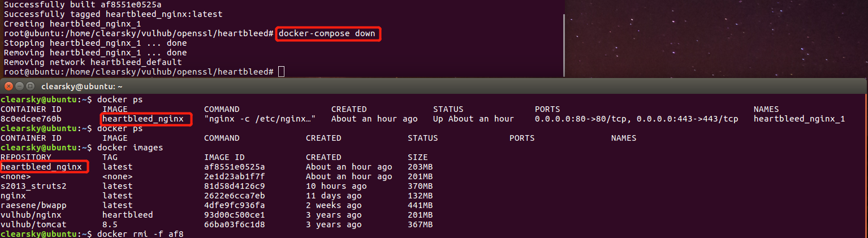Click the nginx repository entry in images list

pyautogui.click(x=14, y=196)
